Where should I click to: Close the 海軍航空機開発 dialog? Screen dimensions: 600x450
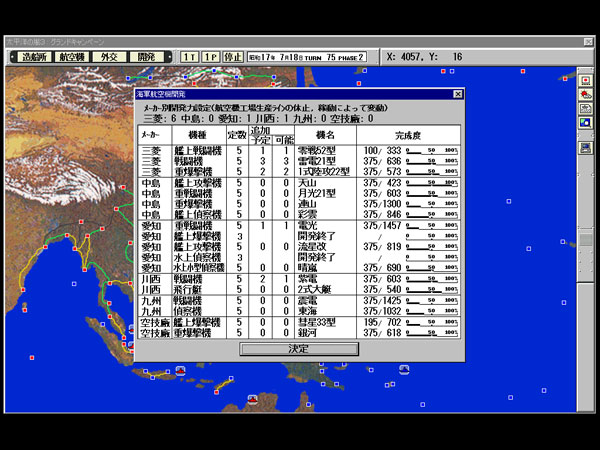tap(458, 93)
